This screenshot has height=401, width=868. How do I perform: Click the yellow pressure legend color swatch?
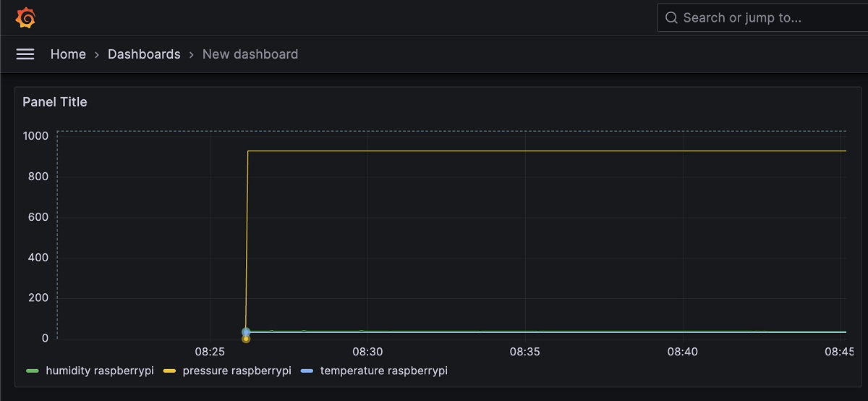(169, 371)
